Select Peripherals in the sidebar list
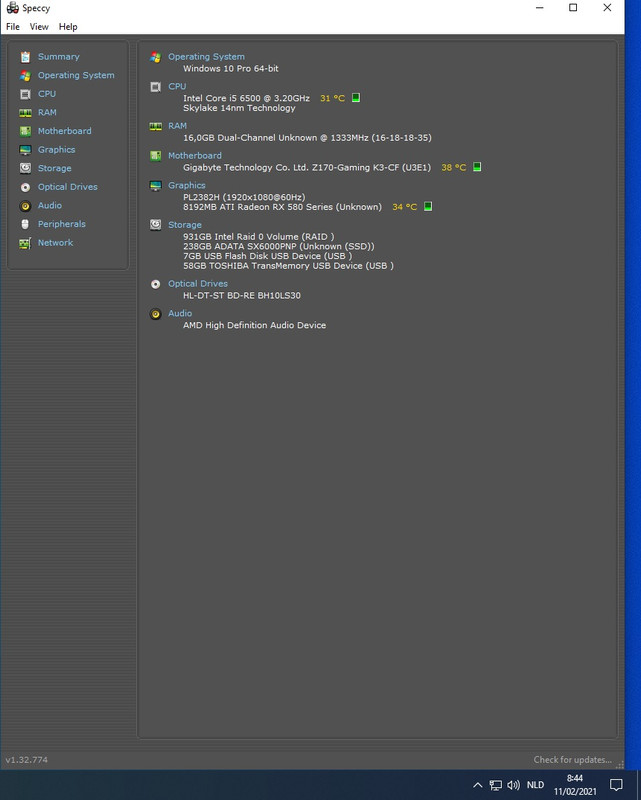Screen dimensions: 641x800 (x=62, y=224)
